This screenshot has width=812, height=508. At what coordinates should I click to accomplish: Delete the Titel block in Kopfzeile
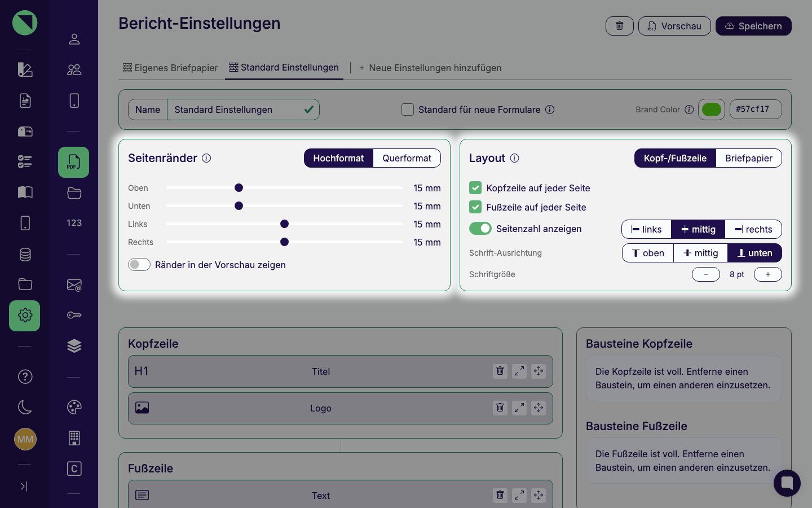point(500,371)
